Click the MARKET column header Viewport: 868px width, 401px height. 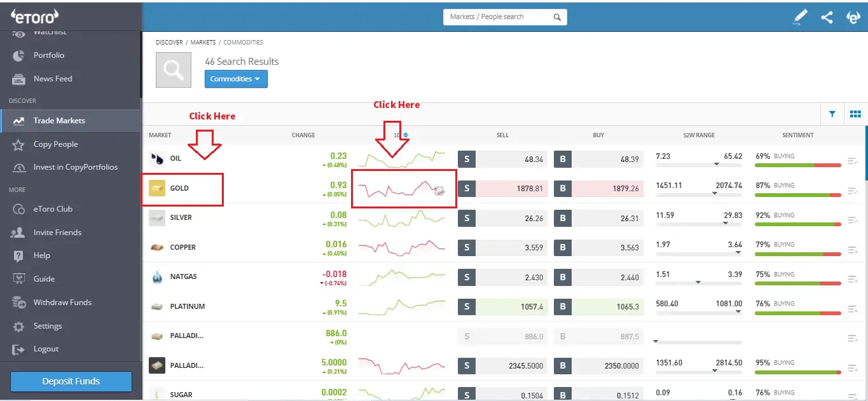pyautogui.click(x=160, y=135)
